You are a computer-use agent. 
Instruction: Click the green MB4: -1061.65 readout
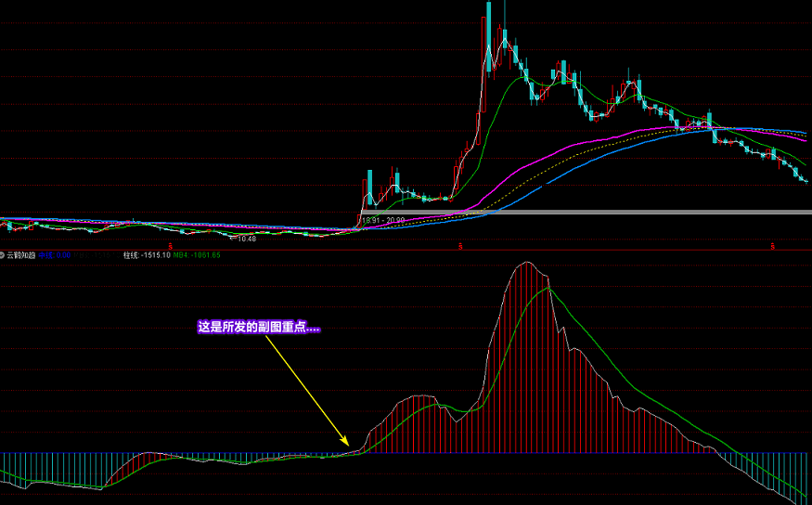tap(197, 255)
